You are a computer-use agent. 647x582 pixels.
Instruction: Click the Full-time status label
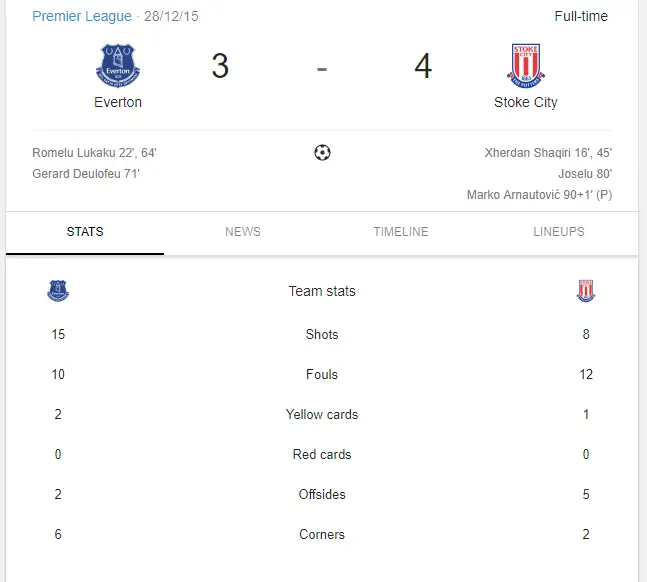(581, 16)
